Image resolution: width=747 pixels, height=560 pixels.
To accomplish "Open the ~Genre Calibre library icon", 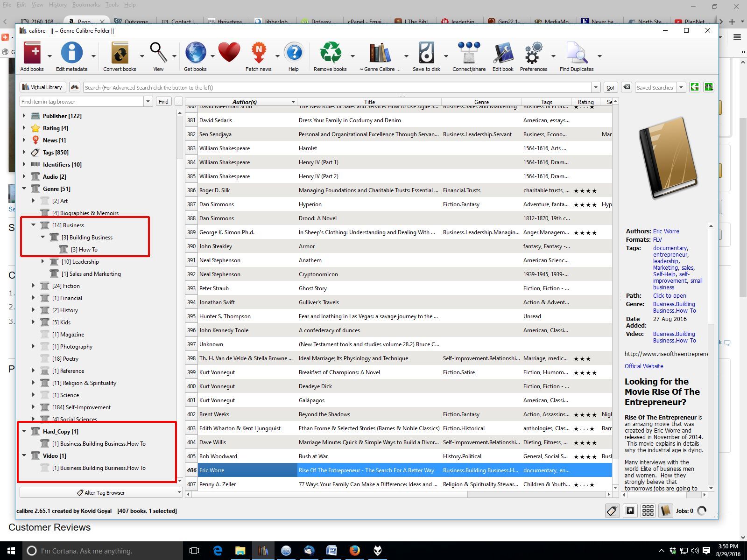I will click(x=380, y=52).
